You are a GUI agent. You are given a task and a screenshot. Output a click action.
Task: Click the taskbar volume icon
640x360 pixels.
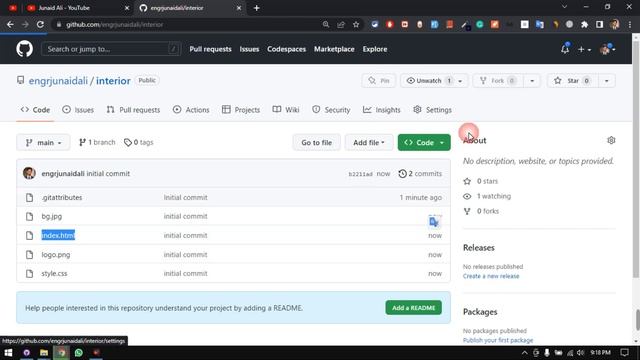tap(580, 353)
